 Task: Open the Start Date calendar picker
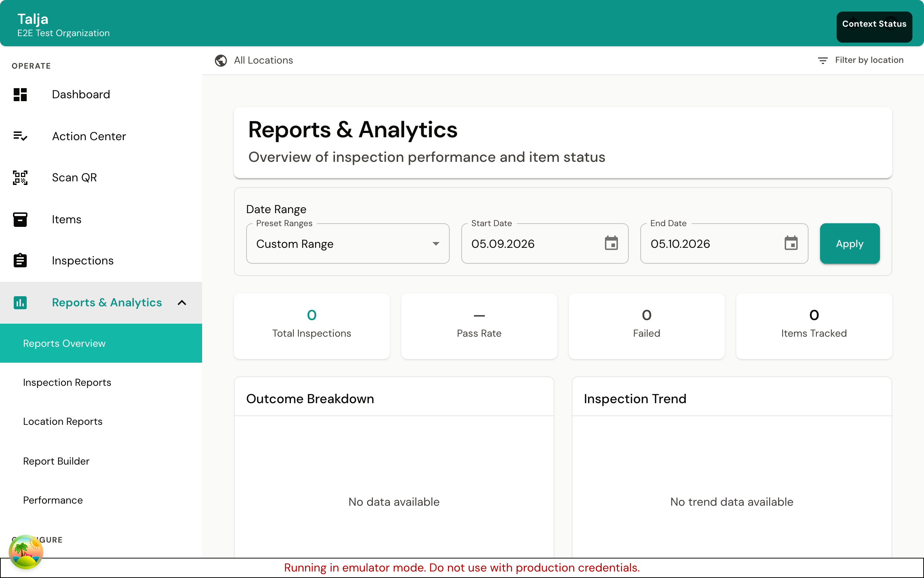[611, 243]
